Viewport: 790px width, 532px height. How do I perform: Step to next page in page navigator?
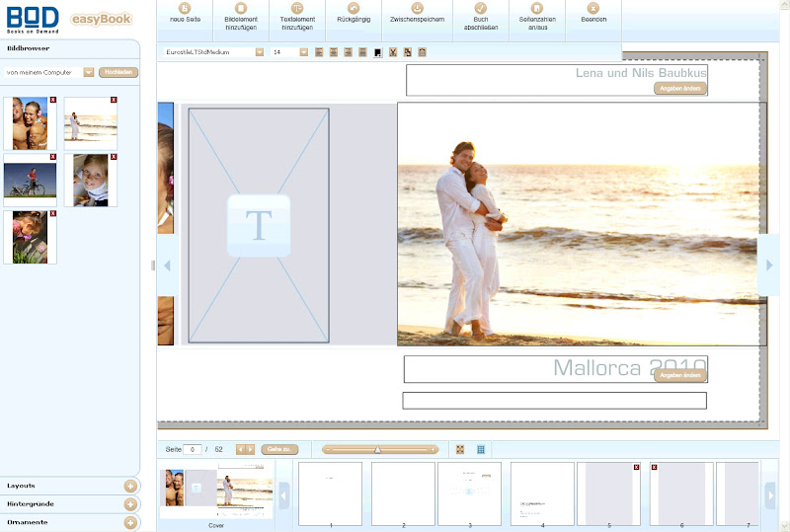[250, 449]
